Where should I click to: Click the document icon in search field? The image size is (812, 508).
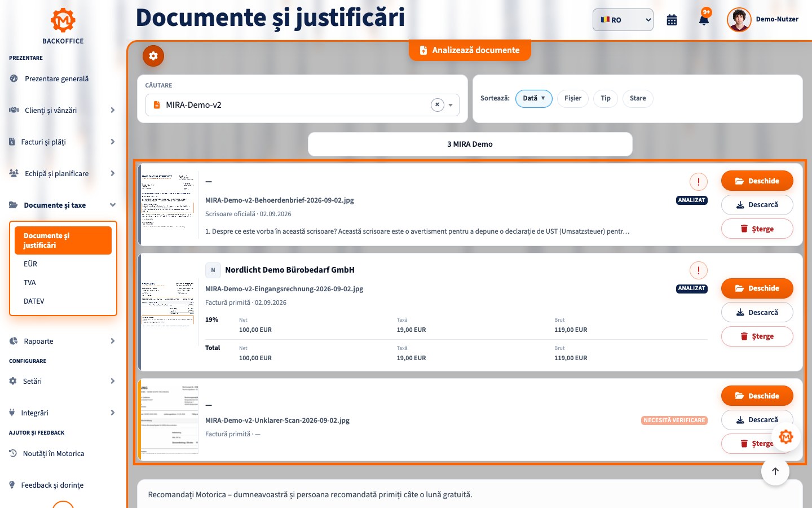click(x=157, y=105)
